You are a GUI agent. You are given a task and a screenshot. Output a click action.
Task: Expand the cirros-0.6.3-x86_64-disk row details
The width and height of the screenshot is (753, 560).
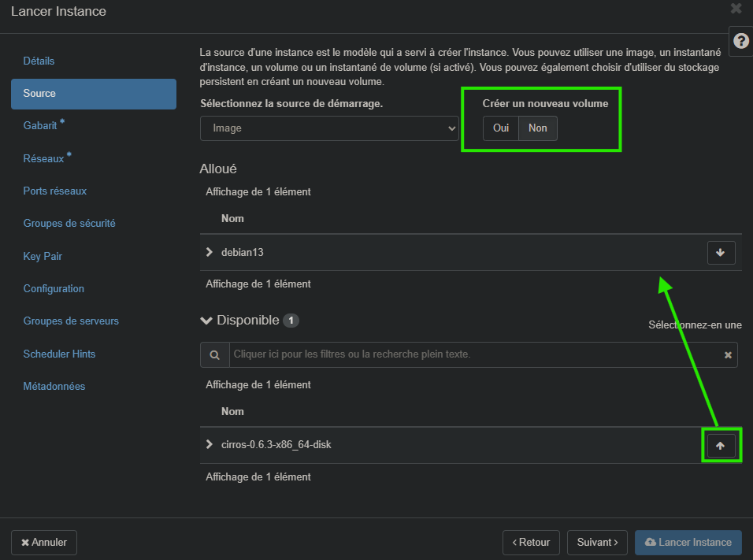(210, 444)
